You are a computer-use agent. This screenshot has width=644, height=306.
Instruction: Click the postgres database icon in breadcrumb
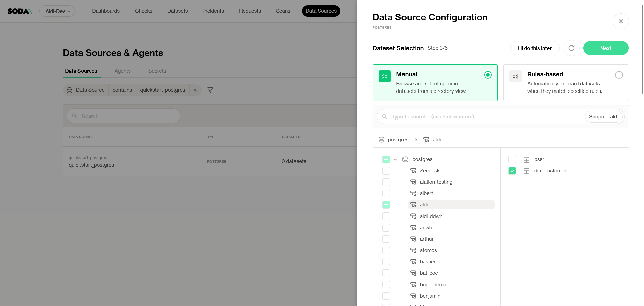(381, 140)
